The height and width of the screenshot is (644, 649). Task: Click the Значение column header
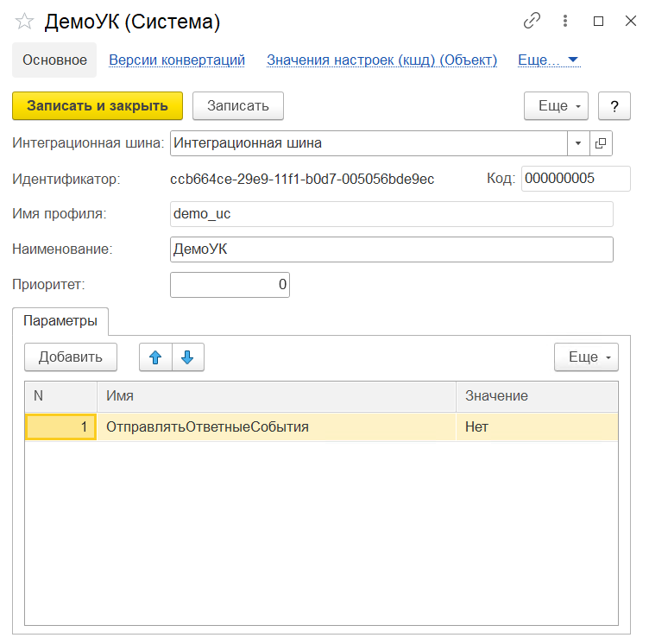click(537, 396)
